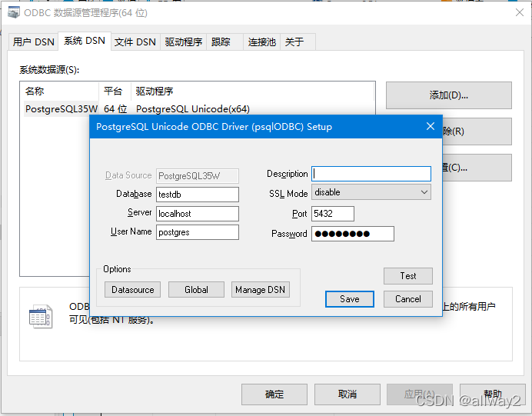Click the 添加(D)... button

pyautogui.click(x=448, y=95)
